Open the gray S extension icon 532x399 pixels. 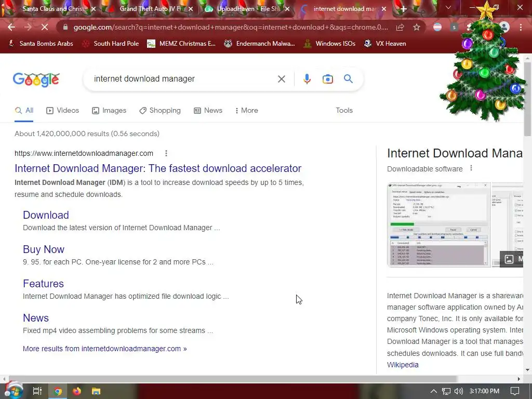(x=454, y=27)
